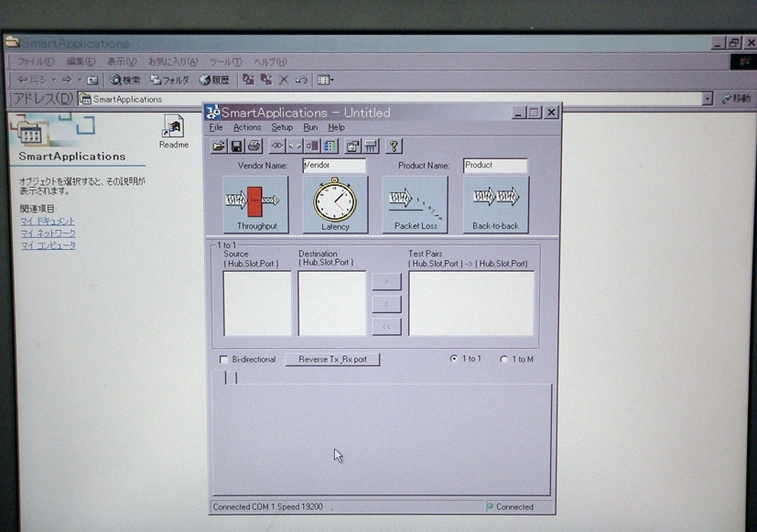Click the remove pair '<' button
This screenshot has width=757, height=532.
pyautogui.click(x=386, y=304)
